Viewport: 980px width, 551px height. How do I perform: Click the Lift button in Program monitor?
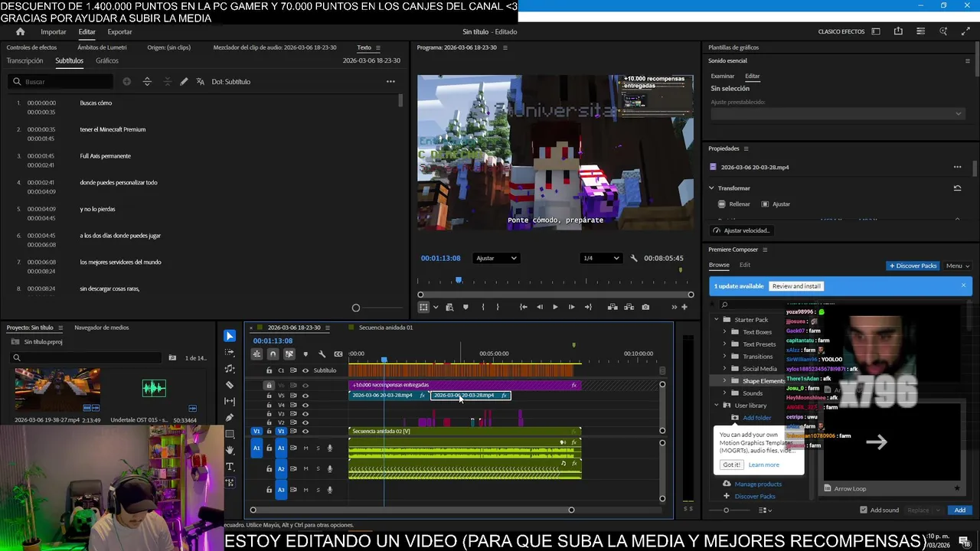click(612, 307)
